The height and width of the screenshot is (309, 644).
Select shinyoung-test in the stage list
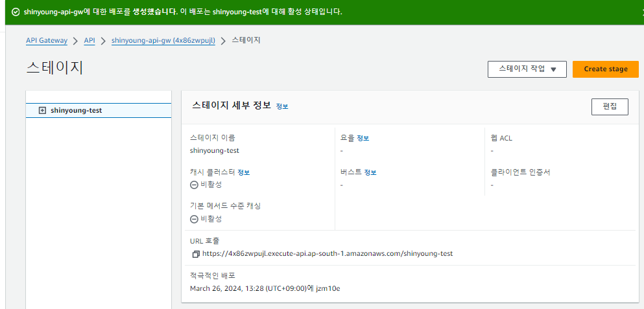[x=99, y=110]
